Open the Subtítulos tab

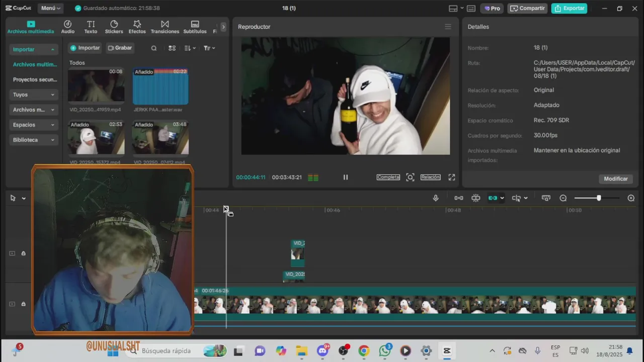(195, 27)
